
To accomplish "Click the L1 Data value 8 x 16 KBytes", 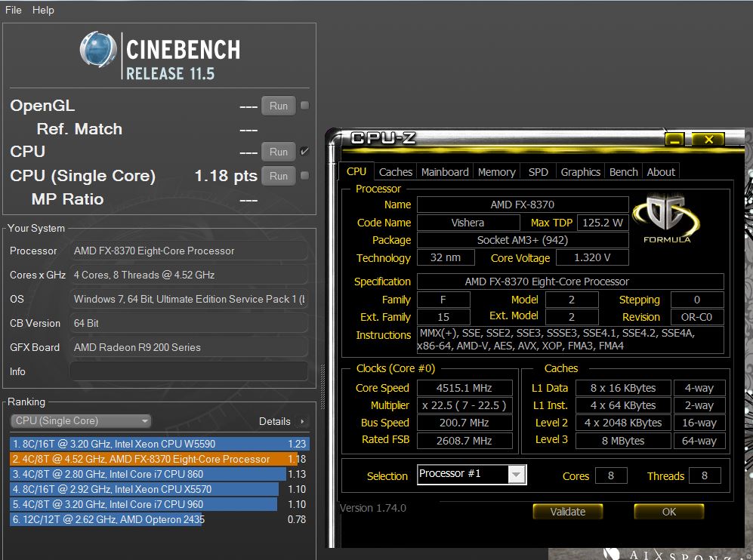I will pos(623,388).
